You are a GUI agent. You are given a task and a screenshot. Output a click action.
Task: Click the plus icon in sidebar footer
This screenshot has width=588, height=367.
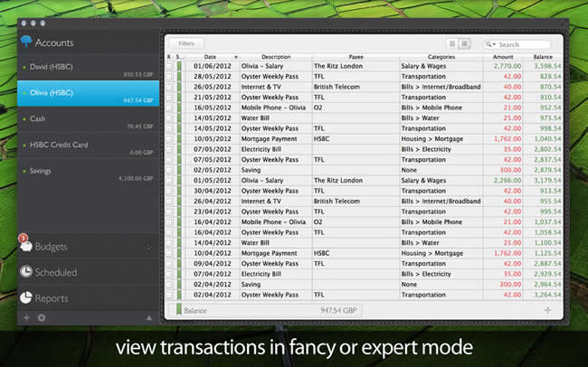26,317
